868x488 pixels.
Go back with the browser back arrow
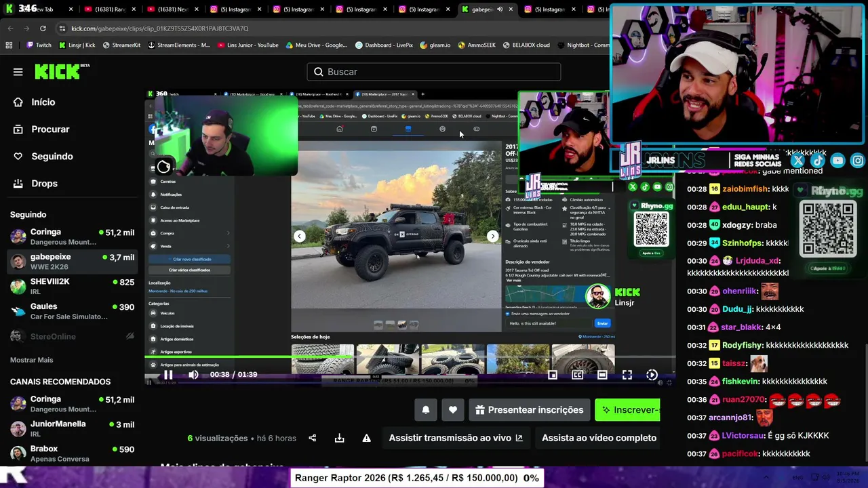coord(10,28)
